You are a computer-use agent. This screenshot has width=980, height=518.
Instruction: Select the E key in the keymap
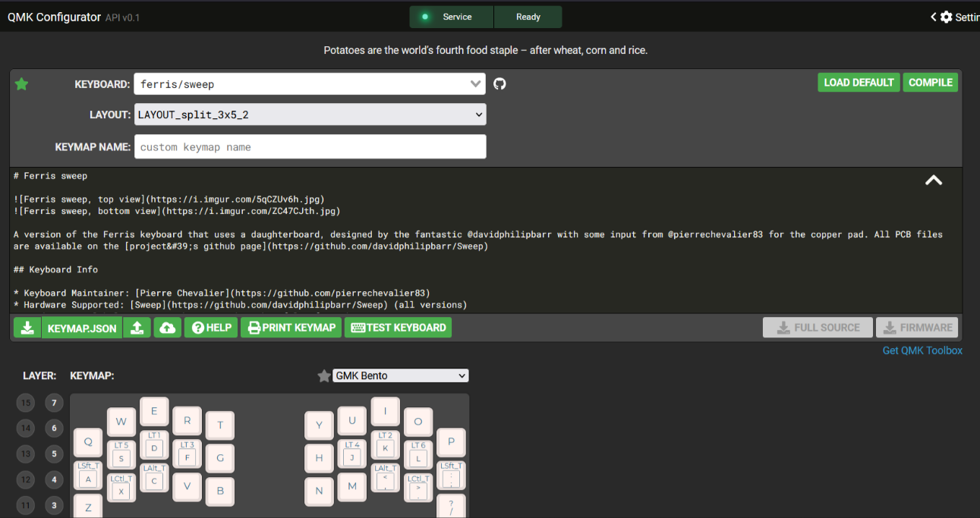[x=154, y=412]
